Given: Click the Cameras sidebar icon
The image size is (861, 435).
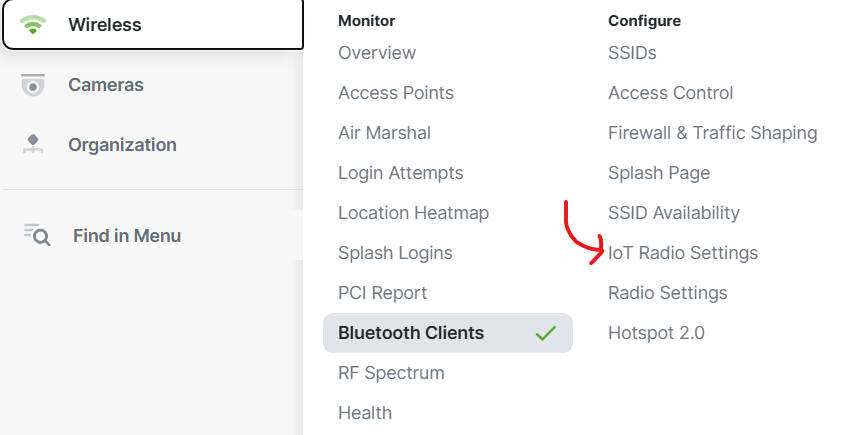Looking at the screenshot, I should (33, 85).
